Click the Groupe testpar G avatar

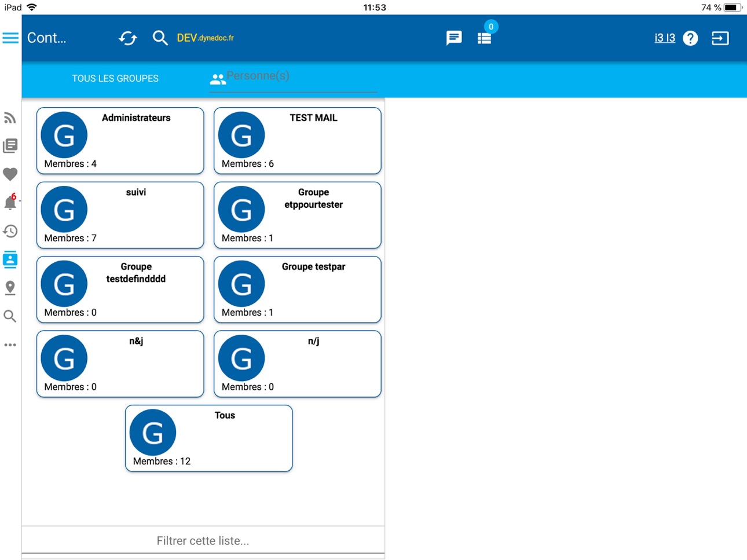point(241,284)
